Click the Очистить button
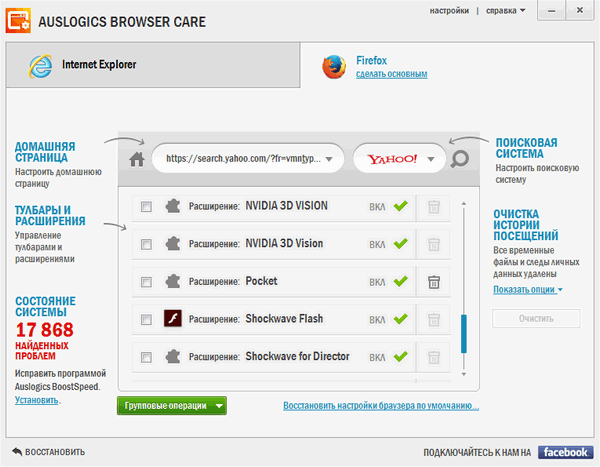The width and height of the screenshot is (600, 467). [x=536, y=318]
